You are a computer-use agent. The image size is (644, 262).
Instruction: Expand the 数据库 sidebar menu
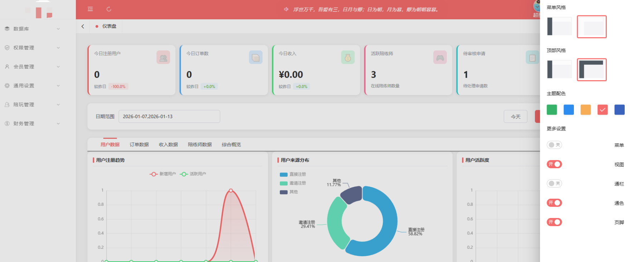[x=31, y=29]
